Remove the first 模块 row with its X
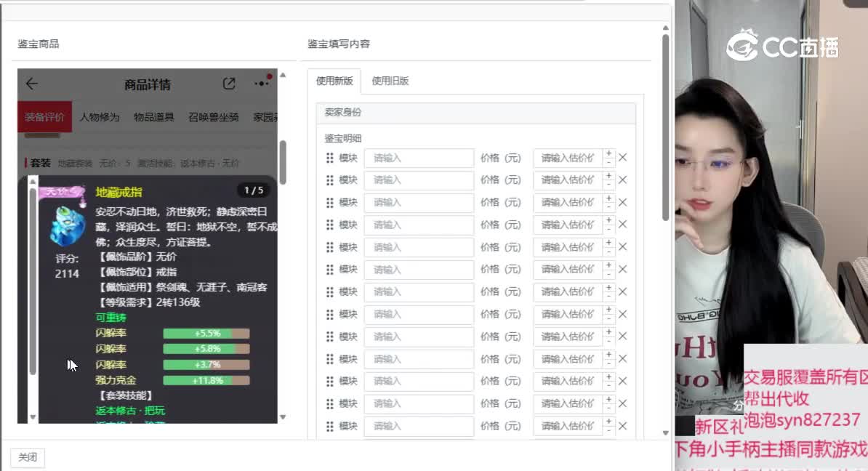Viewport: 868px width, 471px height. click(x=623, y=158)
